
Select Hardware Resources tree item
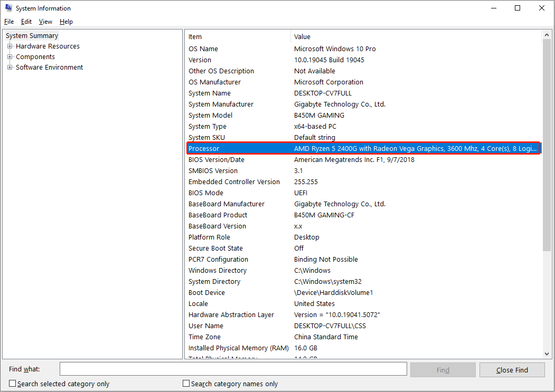48,46
